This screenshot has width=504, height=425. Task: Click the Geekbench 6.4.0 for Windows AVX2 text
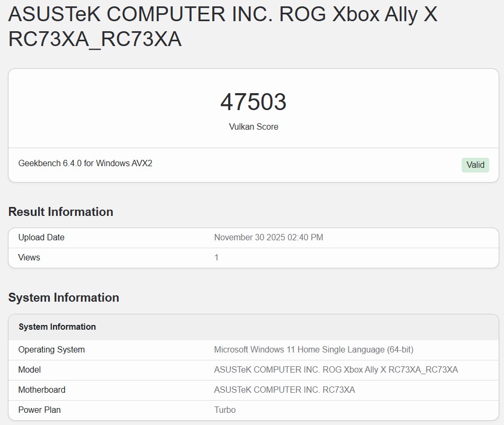[85, 163]
